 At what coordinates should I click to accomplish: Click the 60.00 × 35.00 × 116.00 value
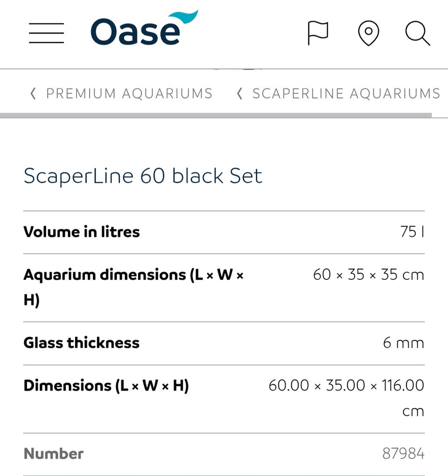click(346, 386)
